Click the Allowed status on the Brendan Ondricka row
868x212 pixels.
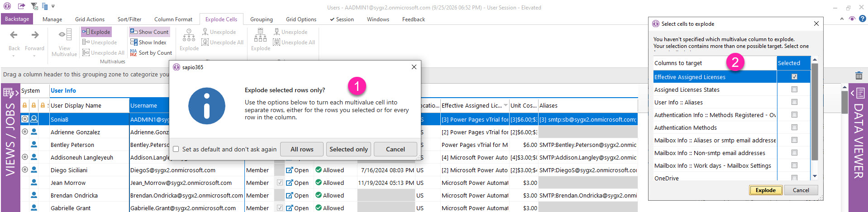[329, 195]
